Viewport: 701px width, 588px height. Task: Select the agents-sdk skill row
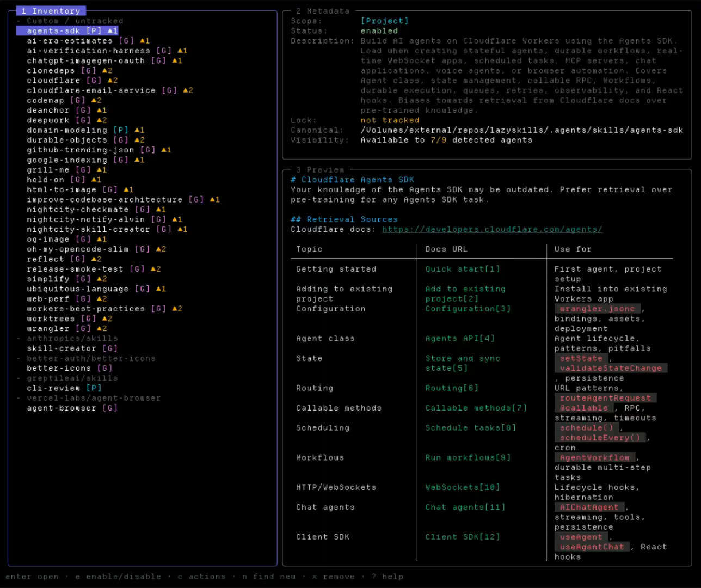click(67, 31)
